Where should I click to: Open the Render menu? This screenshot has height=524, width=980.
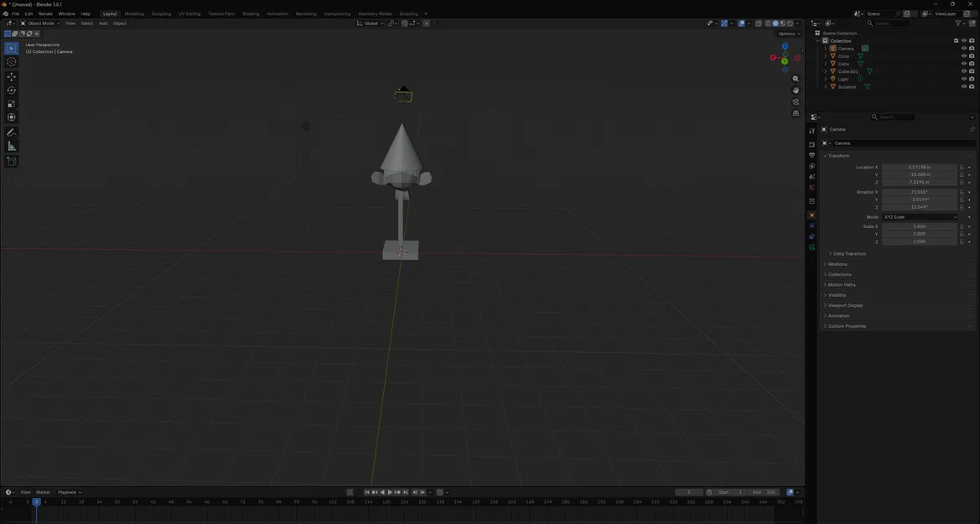tap(45, 13)
